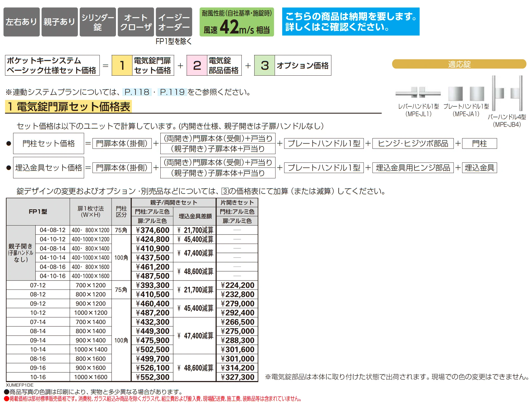Click the 07-12 row label

point(38,285)
